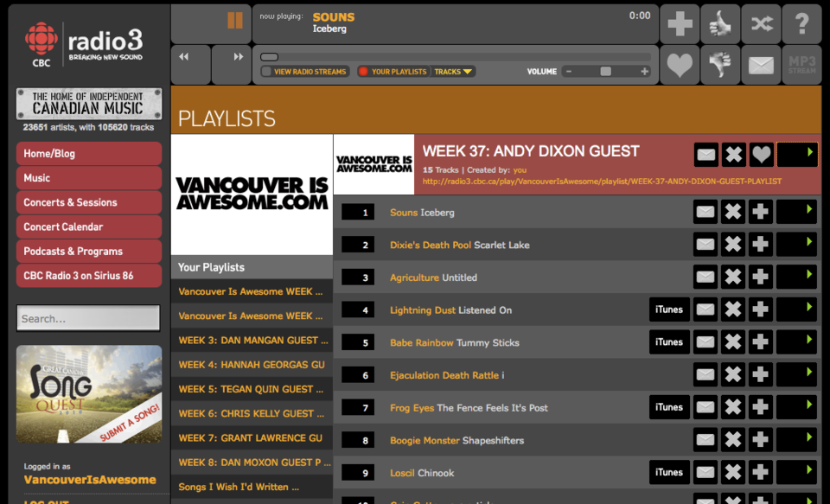The height and width of the screenshot is (504, 830).
Task: Skip forward to the next track
Action: [x=239, y=57]
